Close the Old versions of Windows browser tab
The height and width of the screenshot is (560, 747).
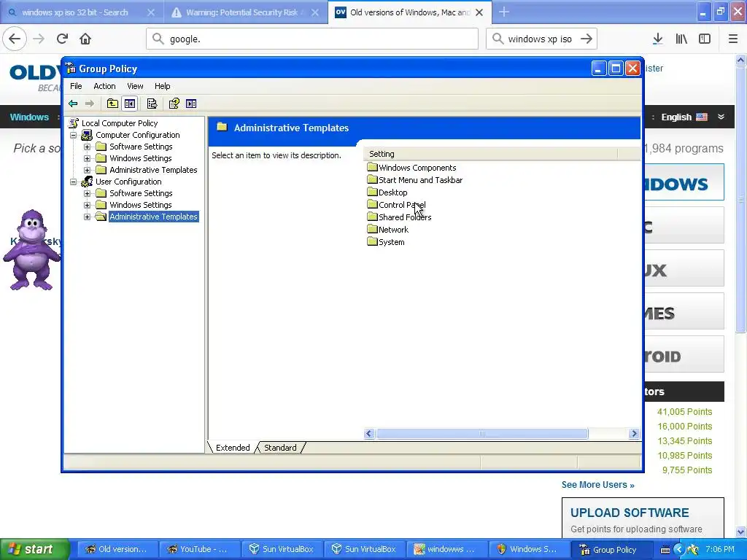point(480,12)
